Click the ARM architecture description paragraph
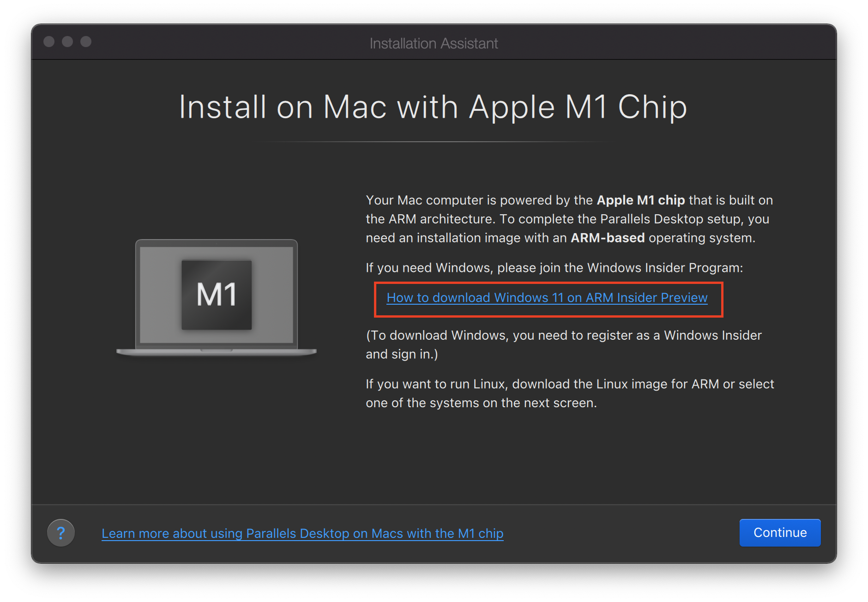 coord(569,219)
